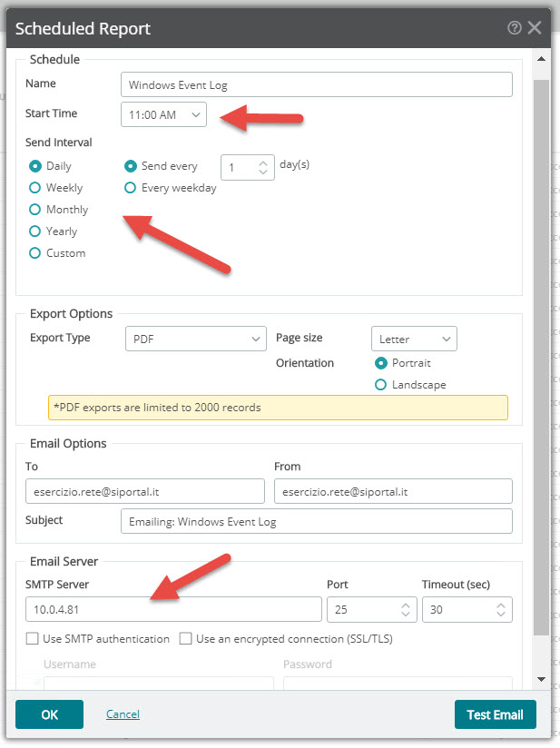Screen dimensions: 560x748
Task: Click the scrollbar up arrow
Action: [542, 59]
